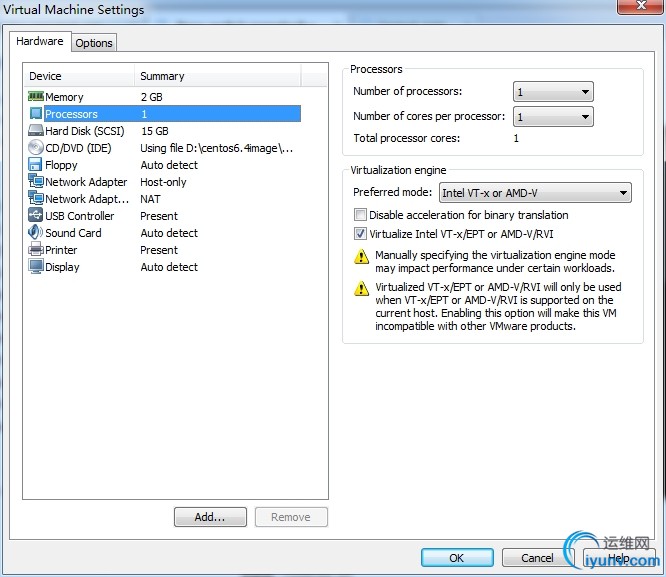
Task: Select the Floppy device entry
Action: click(x=61, y=165)
